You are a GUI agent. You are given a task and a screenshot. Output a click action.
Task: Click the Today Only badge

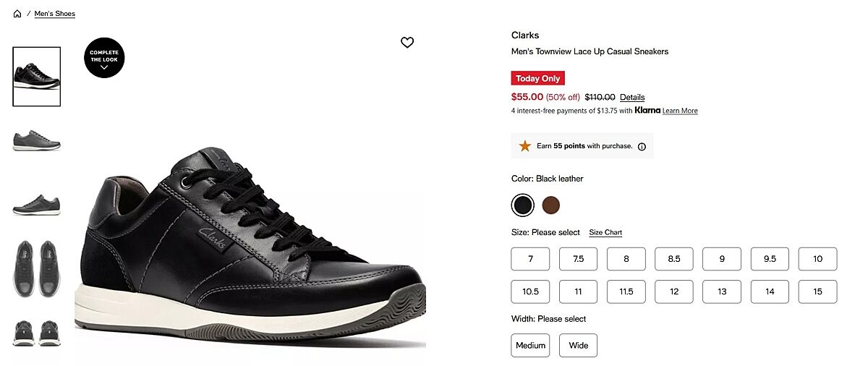(537, 78)
